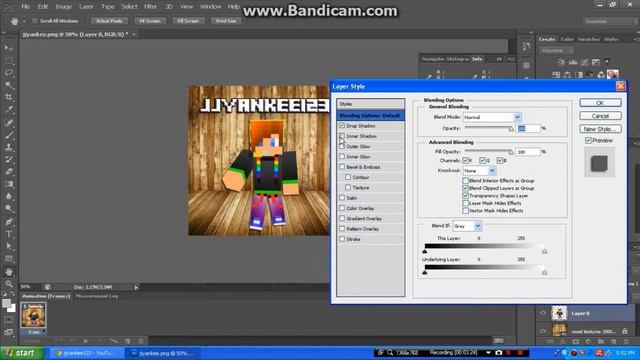Check Blend Interior Effects as Group

coord(465,180)
